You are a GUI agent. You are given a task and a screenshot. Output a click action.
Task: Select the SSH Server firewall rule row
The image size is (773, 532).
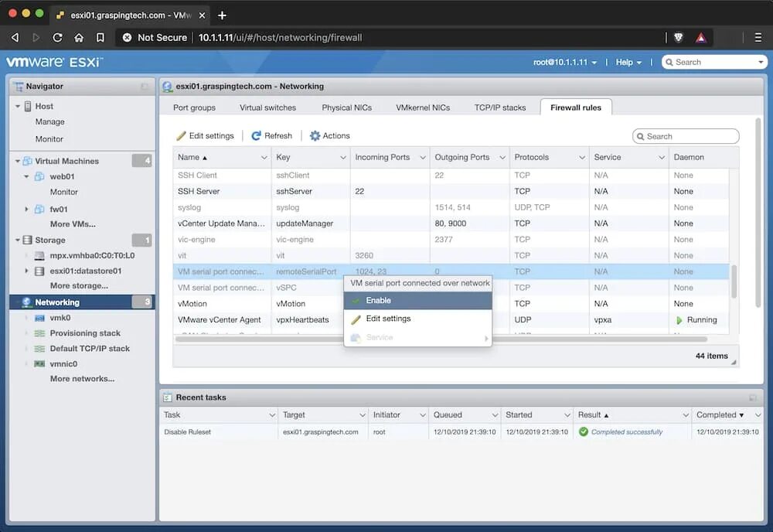451,191
